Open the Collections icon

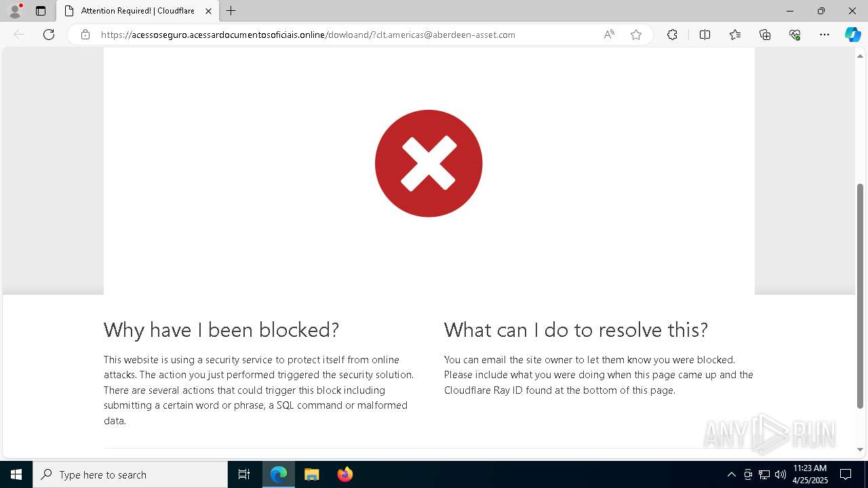(765, 35)
